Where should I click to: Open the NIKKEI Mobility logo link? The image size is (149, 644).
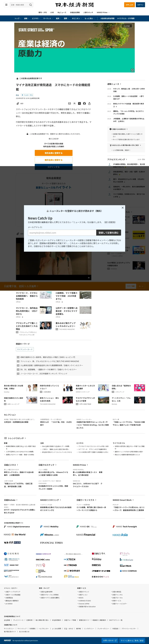coord(49,526)
